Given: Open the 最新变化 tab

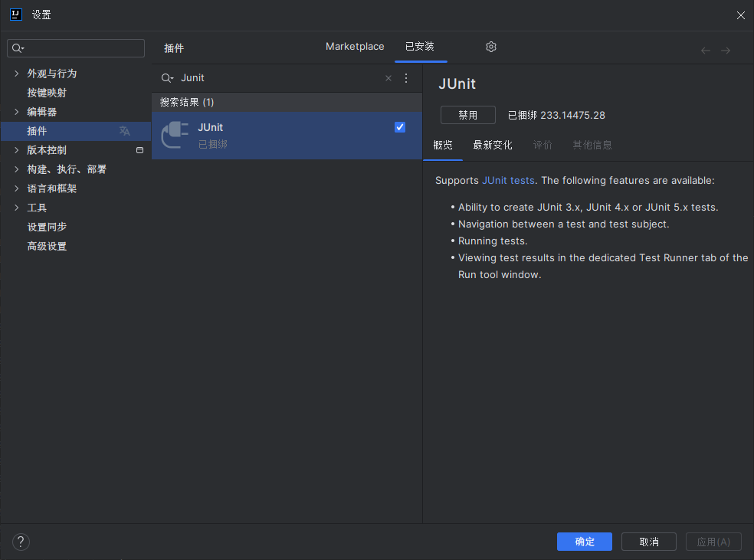Looking at the screenshot, I should (493, 145).
